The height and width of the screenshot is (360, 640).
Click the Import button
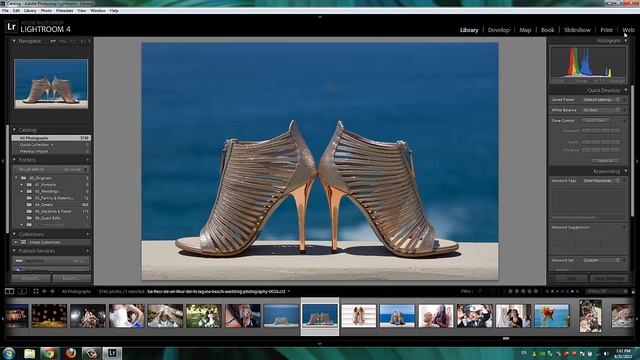[x=31, y=278]
